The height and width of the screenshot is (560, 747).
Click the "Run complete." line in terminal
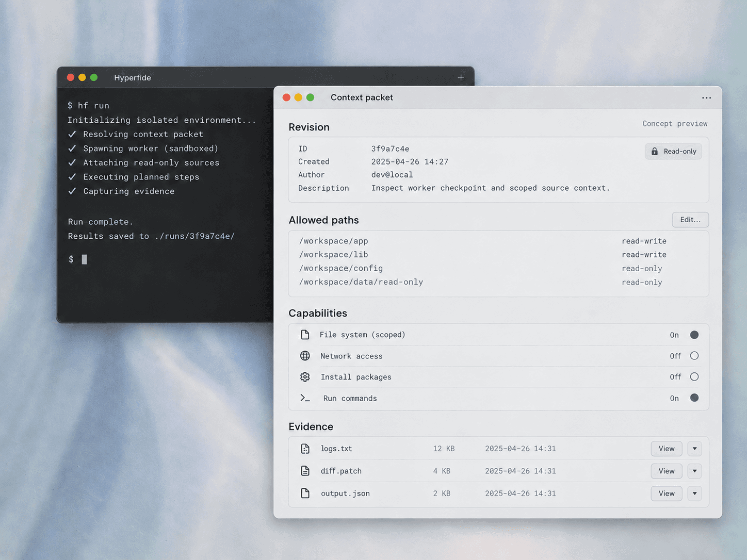click(101, 222)
